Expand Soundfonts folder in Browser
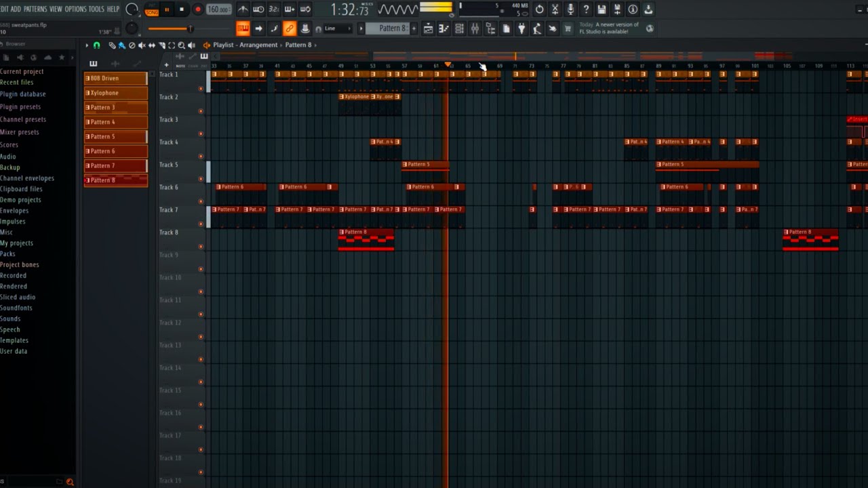 click(16, 308)
